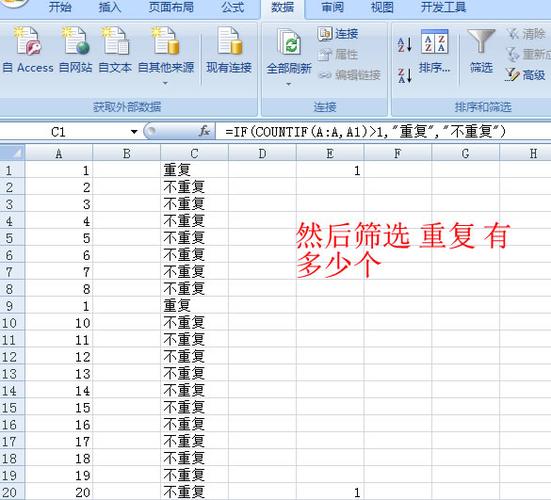
Task: Select cell A5 with value 5
Action: coord(59,238)
